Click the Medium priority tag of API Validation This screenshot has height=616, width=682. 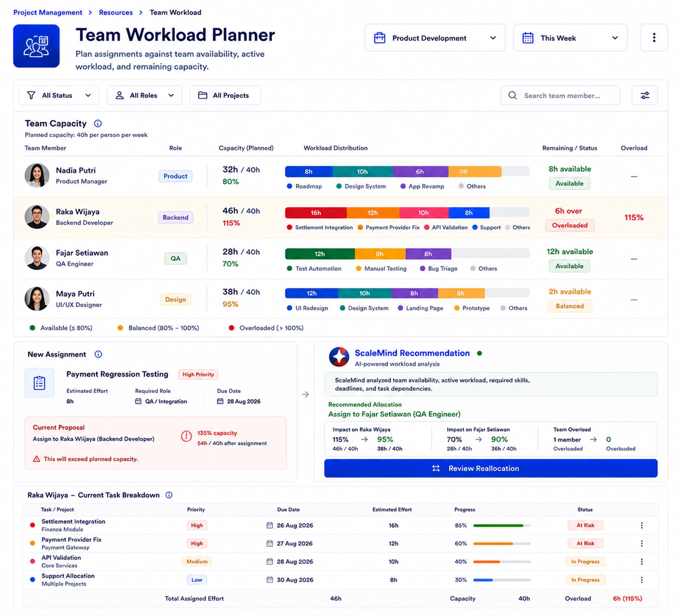click(197, 561)
